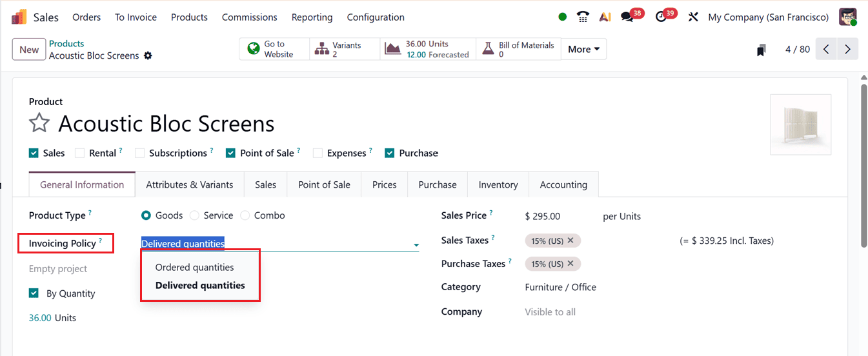Viewport: 868px width, 356px height.
Task: Choose Delivered quantities option
Action: [x=200, y=285]
